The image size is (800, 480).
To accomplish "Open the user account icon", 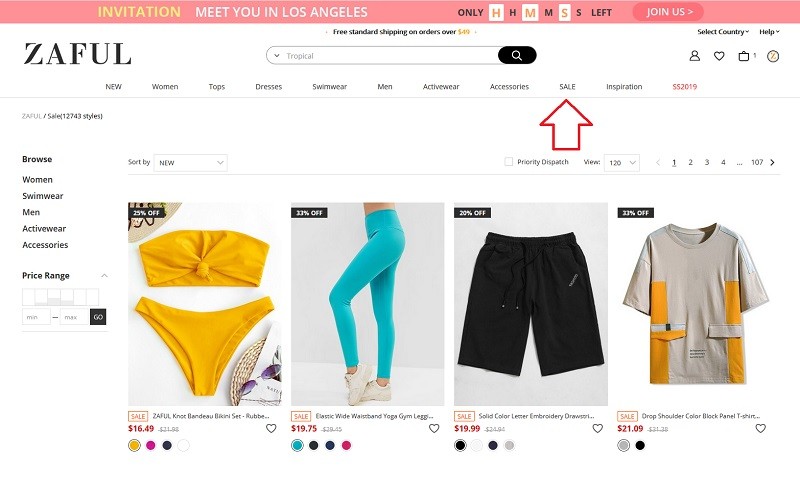I will pyautogui.click(x=694, y=56).
